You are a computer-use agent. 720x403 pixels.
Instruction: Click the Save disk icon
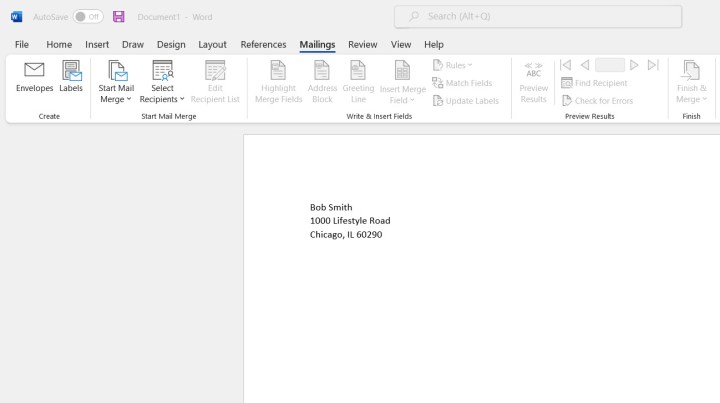click(x=118, y=17)
